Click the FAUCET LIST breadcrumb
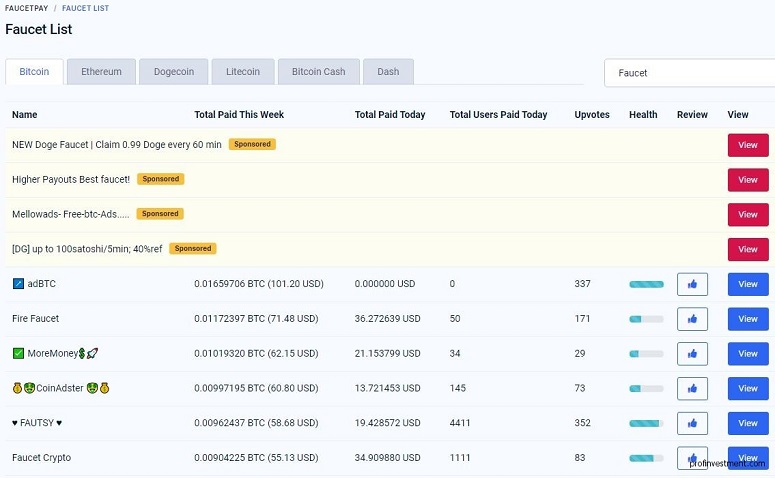This screenshot has height=478, width=775. coord(86,8)
